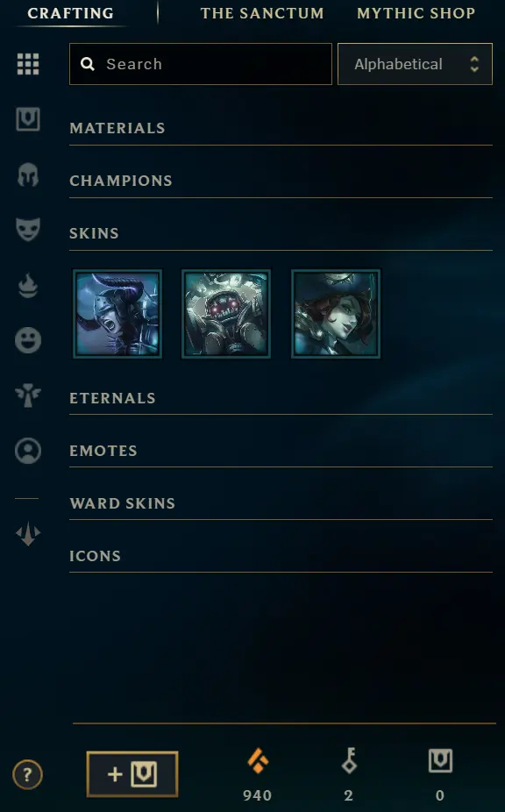Viewport: 505px width, 812px height.
Task: Select the all-items grid filter icon
Action: click(28, 64)
